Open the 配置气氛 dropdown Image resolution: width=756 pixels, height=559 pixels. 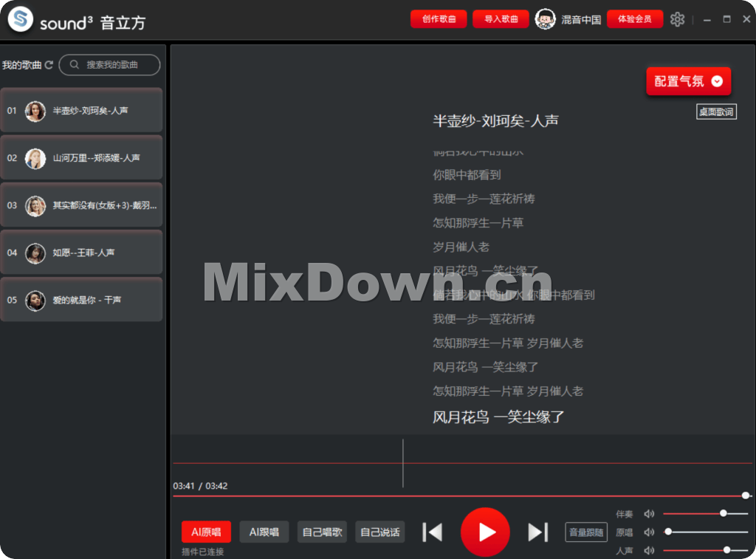coord(687,81)
